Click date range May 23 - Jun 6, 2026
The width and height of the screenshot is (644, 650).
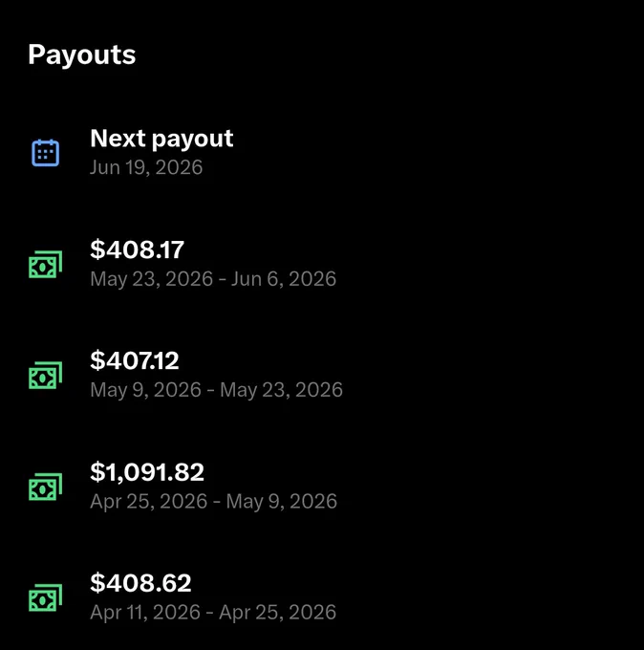213,278
